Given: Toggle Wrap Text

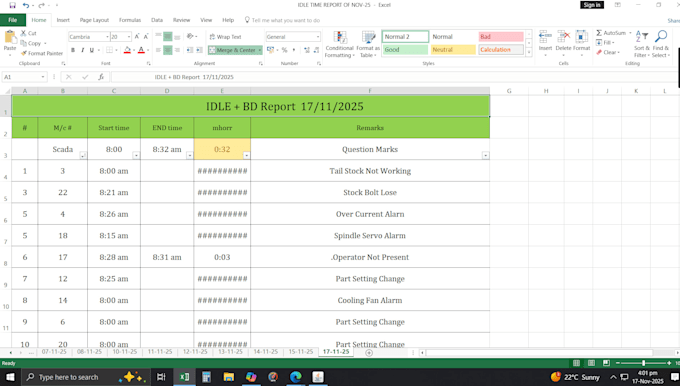Looking at the screenshot, I should point(226,37).
